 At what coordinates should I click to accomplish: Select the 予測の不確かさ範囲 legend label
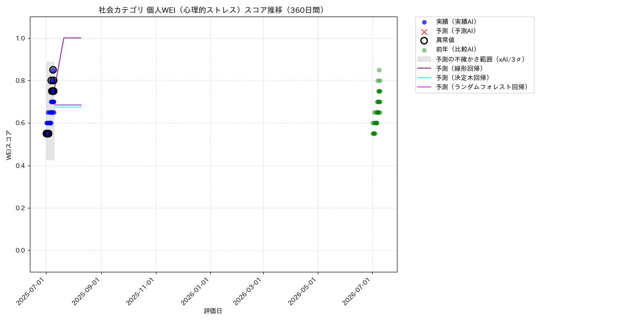click(x=482, y=59)
